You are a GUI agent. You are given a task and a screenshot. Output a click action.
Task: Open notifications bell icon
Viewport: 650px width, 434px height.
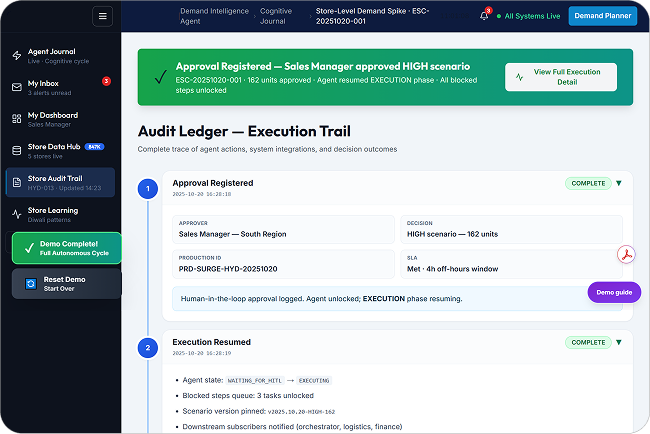(x=484, y=16)
